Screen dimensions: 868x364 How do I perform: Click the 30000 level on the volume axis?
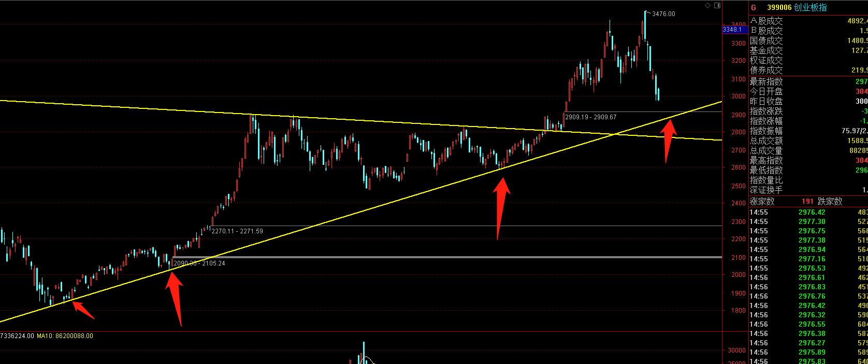tap(737, 351)
